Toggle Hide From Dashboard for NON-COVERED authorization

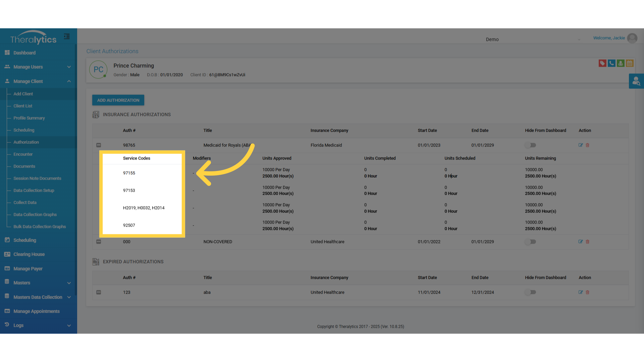(x=531, y=242)
